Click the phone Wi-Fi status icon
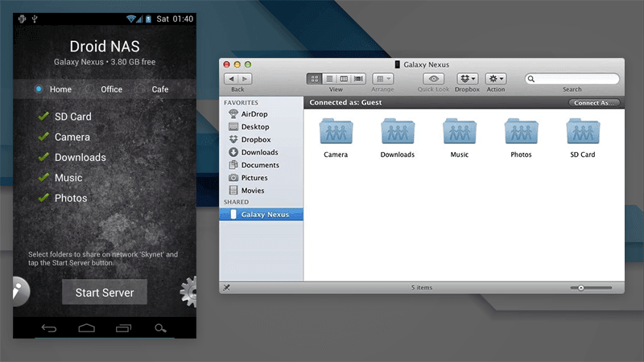644x362 pixels. (x=131, y=19)
